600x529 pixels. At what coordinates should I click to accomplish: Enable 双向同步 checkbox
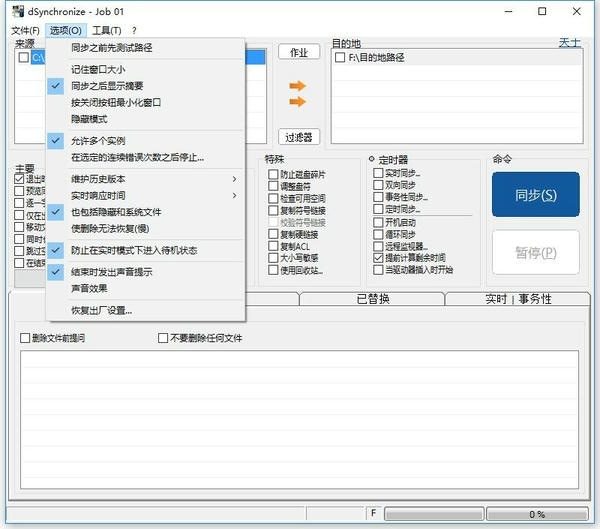pos(378,185)
